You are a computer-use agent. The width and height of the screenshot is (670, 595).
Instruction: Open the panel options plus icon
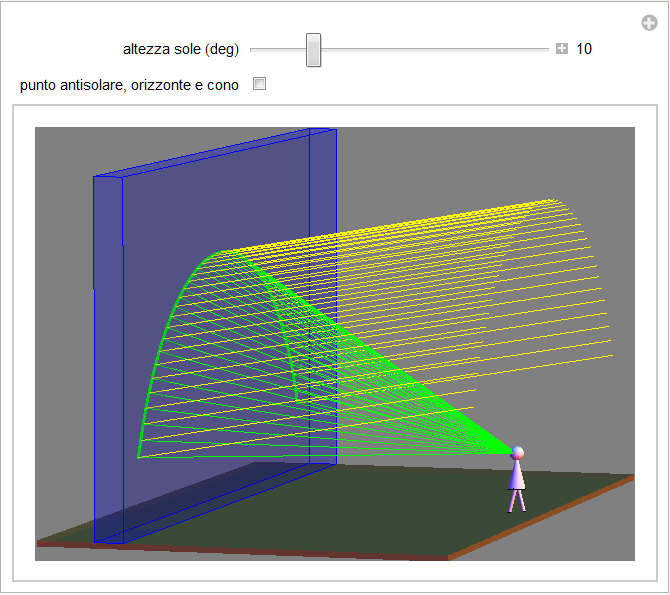(x=649, y=23)
